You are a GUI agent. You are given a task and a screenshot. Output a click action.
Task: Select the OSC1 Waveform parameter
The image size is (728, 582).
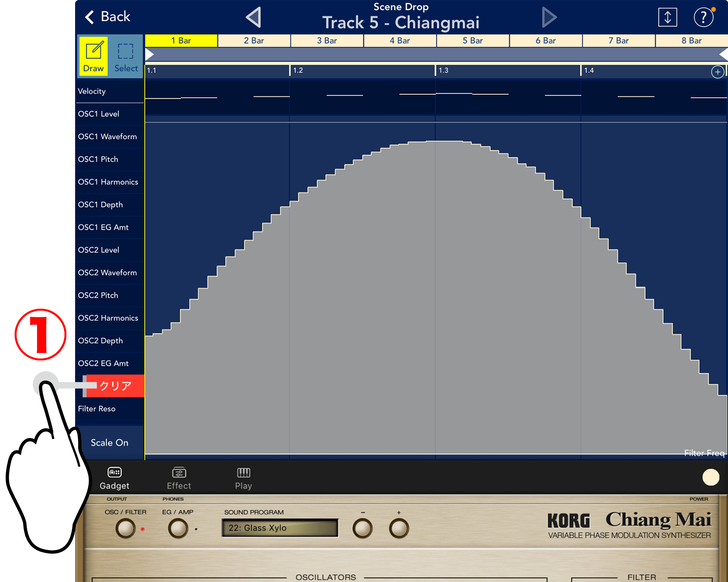(110, 137)
